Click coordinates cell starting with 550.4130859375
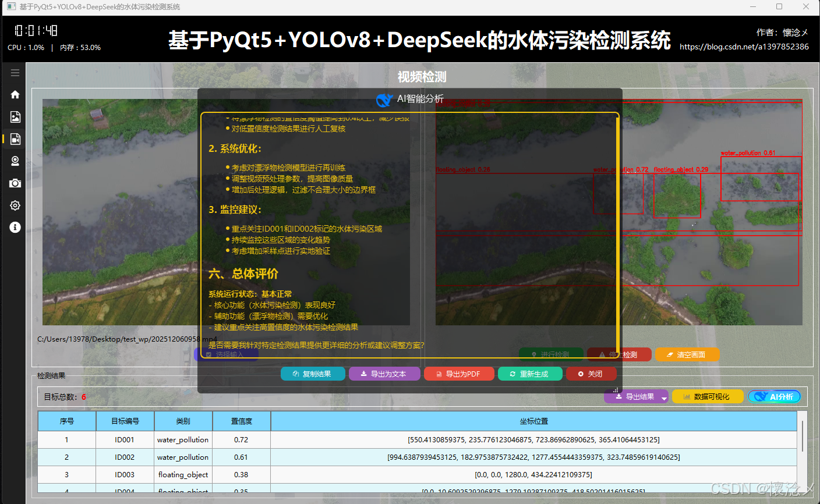Screen dimensions: 820x504 pyautogui.click(x=533, y=440)
